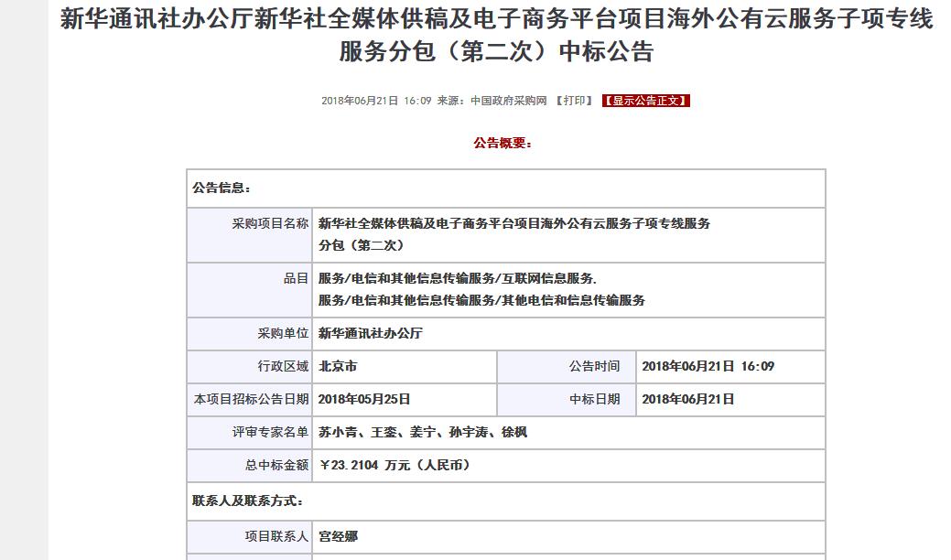Click the red 显示公告正文 button

point(646,101)
